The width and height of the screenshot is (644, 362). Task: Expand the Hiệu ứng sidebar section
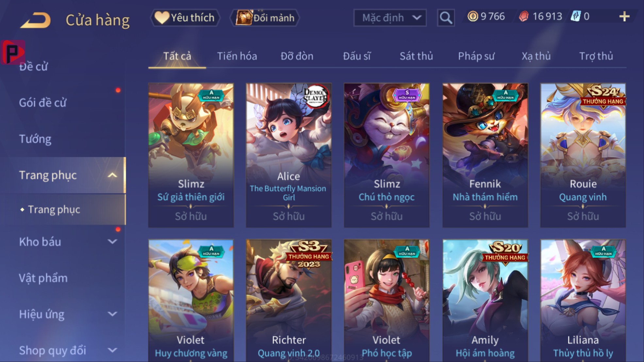click(112, 314)
